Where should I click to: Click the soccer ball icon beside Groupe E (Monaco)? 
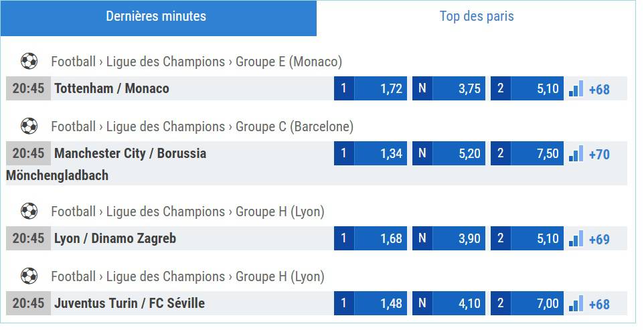tap(29, 62)
